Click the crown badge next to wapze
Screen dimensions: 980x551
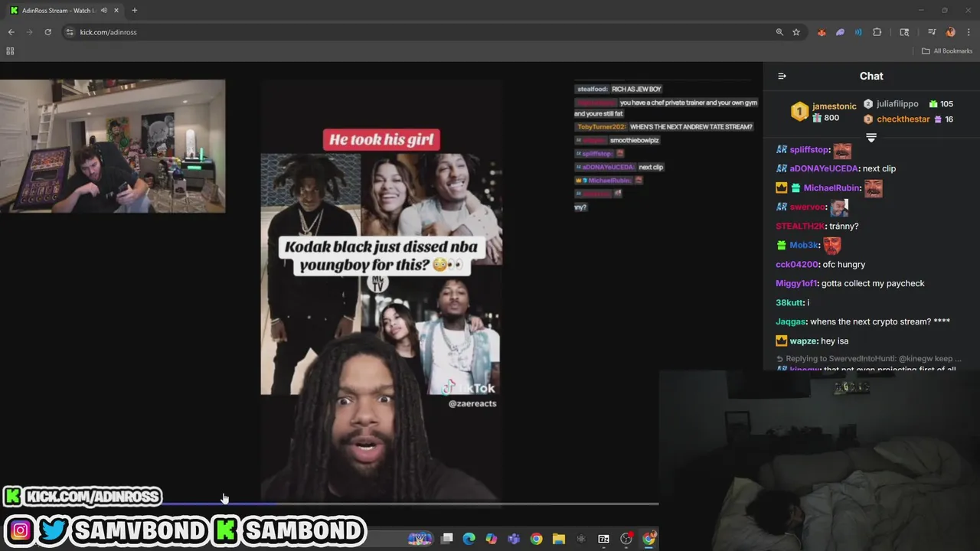(782, 341)
